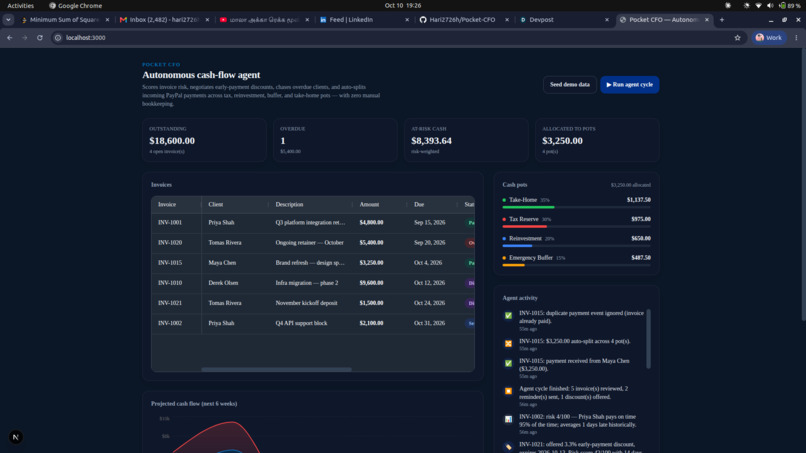Click the checkmark icon beside payment received entry
The height and width of the screenshot is (453, 806).
click(508, 364)
